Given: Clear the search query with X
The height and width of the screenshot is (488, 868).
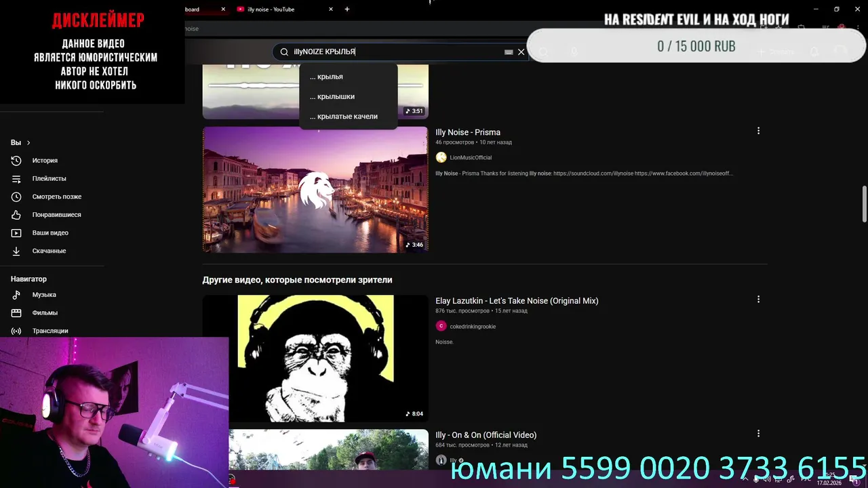Looking at the screenshot, I should tap(521, 52).
